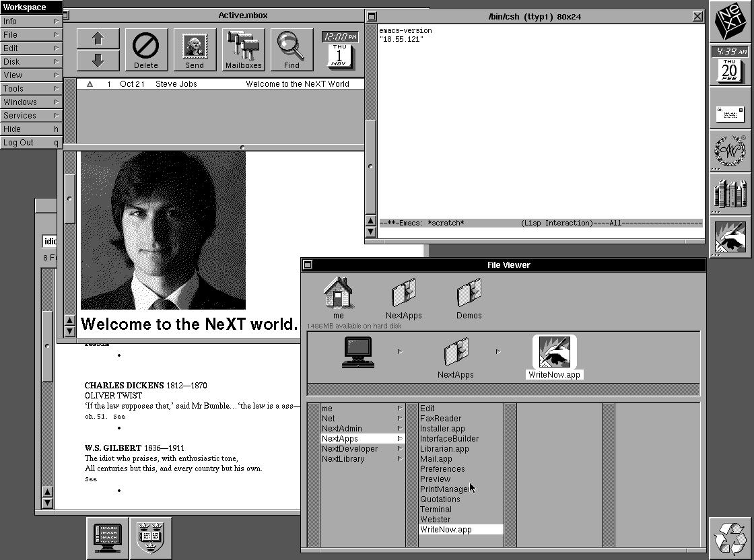Open the Disk menu

point(31,61)
